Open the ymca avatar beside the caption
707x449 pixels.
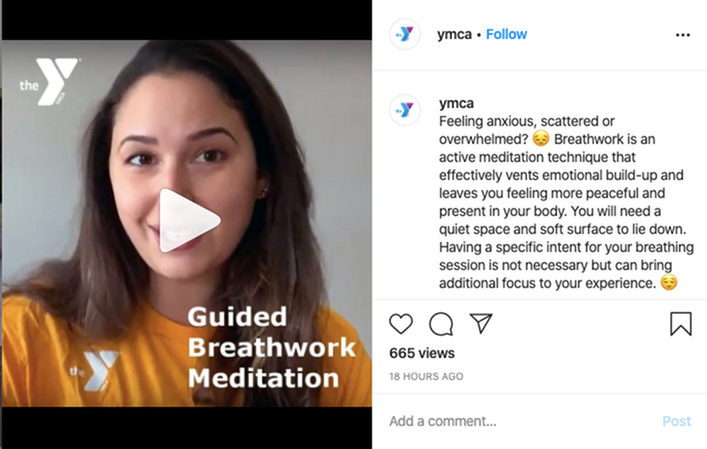coord(405,110)
